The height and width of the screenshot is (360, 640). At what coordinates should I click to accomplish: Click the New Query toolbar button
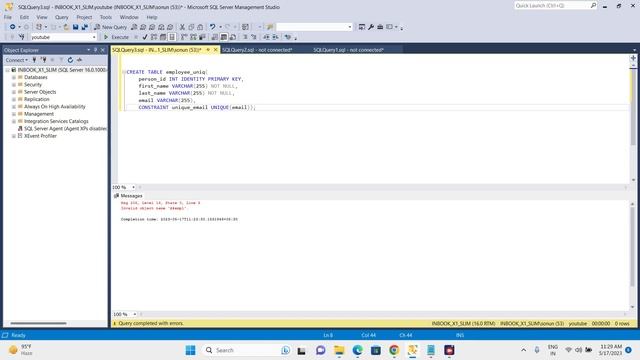[110, 27]
